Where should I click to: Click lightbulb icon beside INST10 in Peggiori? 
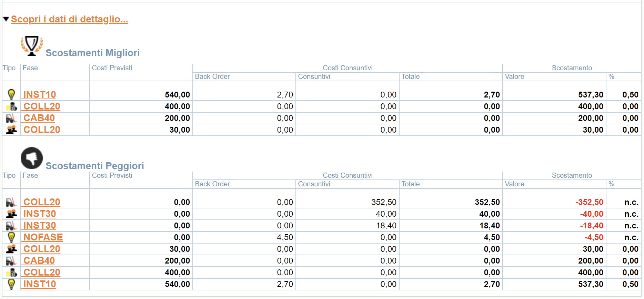11,284
